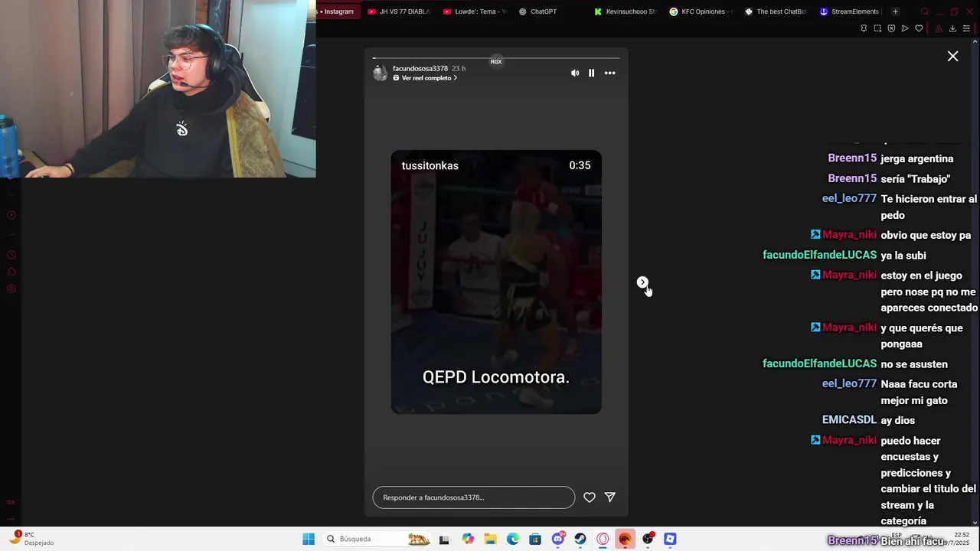Open Microsoft Store from the taskbar
Viewport: 980px width, 551px height.
point(535,539)
